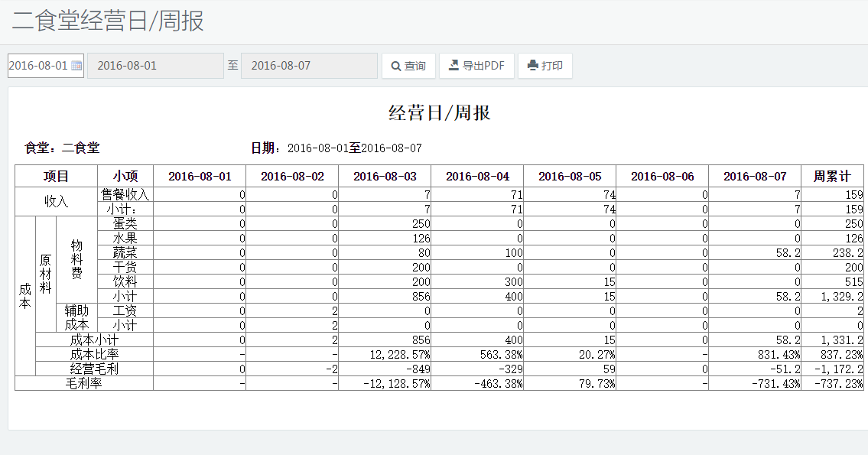Click the 工资 row label
The width and height of the screenshot is (868, 455).
pos(125,311)
